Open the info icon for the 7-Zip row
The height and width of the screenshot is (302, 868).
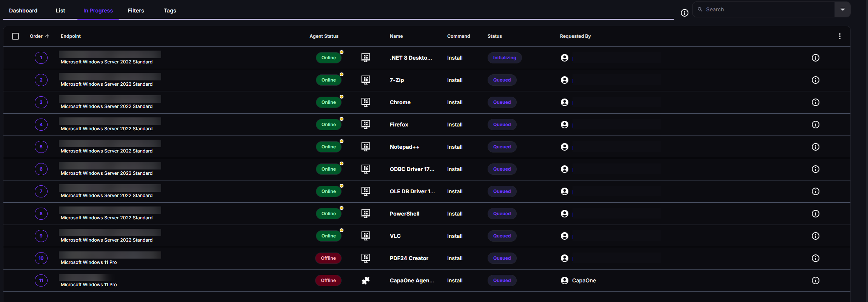tap(816, 80)
